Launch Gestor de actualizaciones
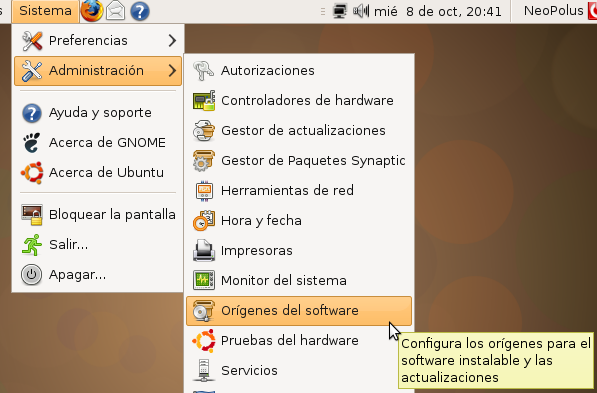Screen dimensions: 597x393 (x=299, y=131)
